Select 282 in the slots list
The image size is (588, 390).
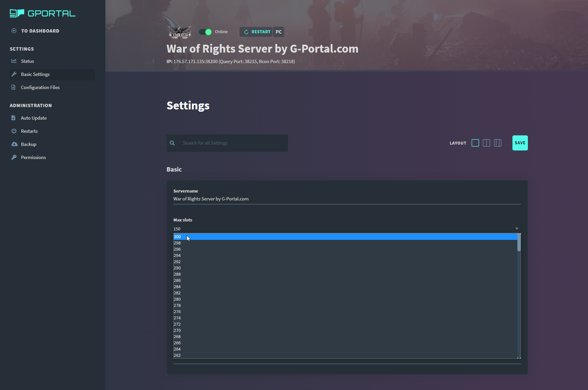click(x=345, y=293)
